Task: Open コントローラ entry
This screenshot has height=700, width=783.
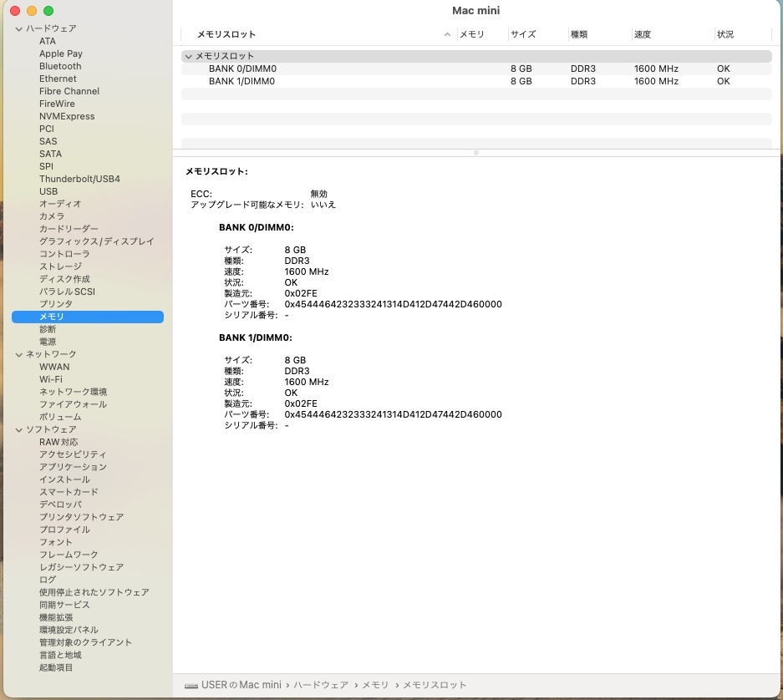Action: coord(64,254)
